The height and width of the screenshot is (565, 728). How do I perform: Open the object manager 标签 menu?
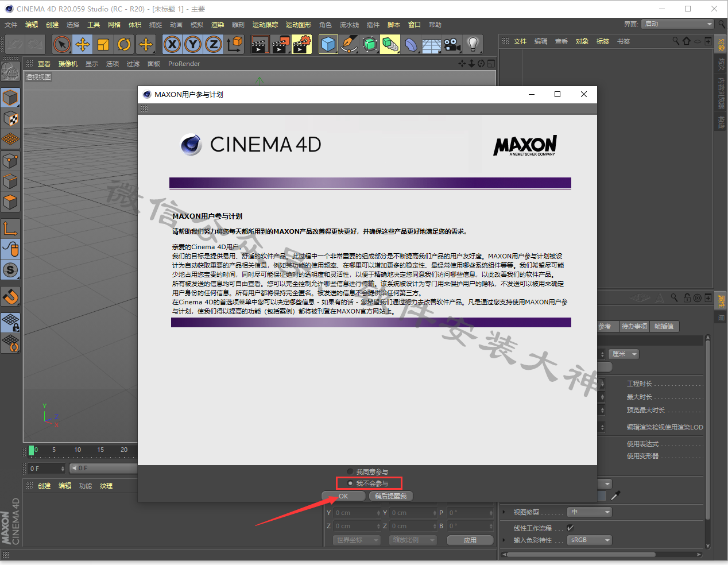tap(603, 41)
